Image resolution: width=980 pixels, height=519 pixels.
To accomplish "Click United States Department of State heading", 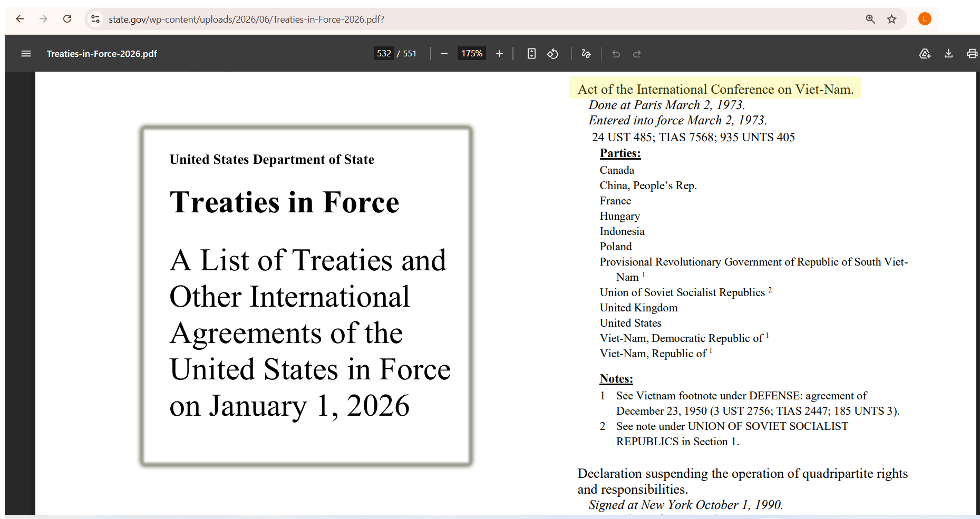I will click(271, 160).
